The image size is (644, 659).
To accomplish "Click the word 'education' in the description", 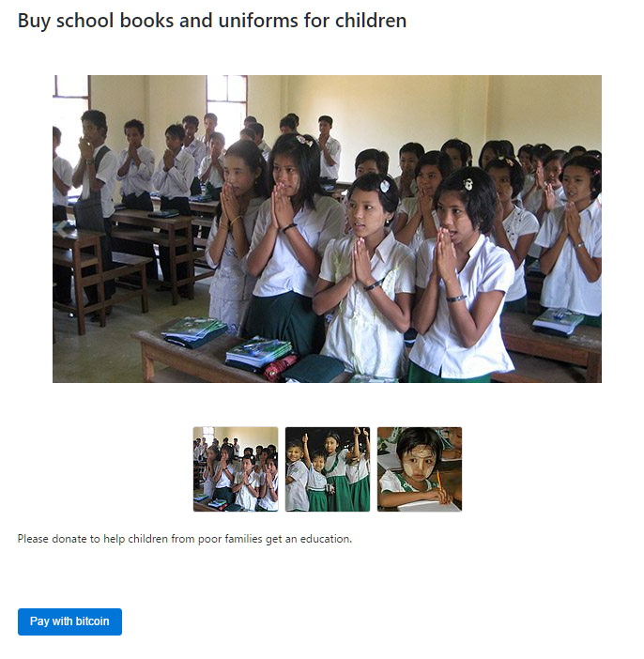I will tap(325, 539).
